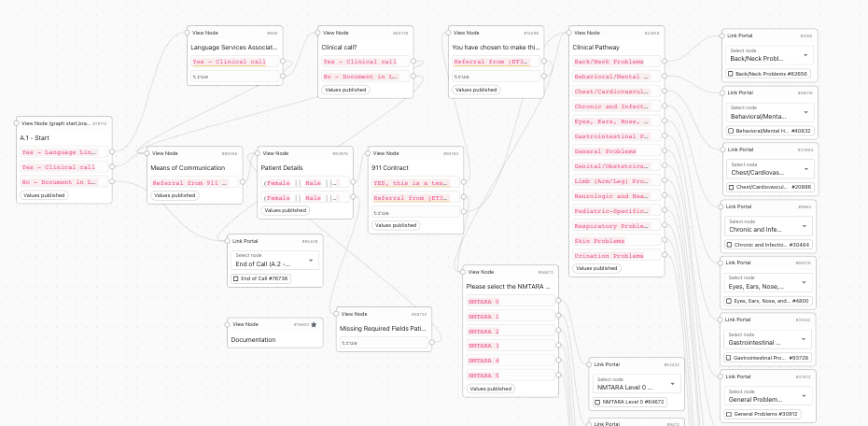The width and height of the screenshot is (868, 426).
Task: Toggle the End of Call #76736 checkbox
Action: [x=235, y=278]
